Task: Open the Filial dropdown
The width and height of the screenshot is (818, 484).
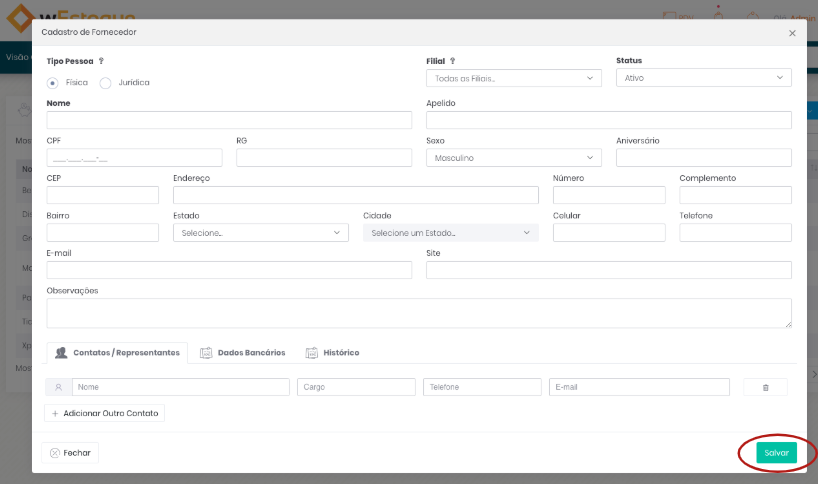Action: tap(514, 78)
